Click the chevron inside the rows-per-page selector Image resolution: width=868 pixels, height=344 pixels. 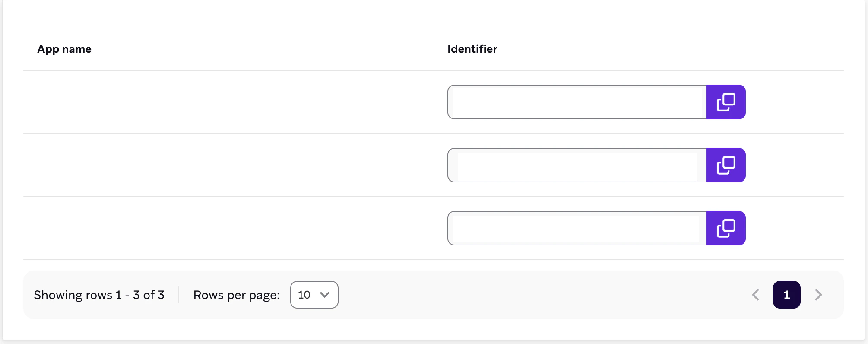(x=324, y=295)
